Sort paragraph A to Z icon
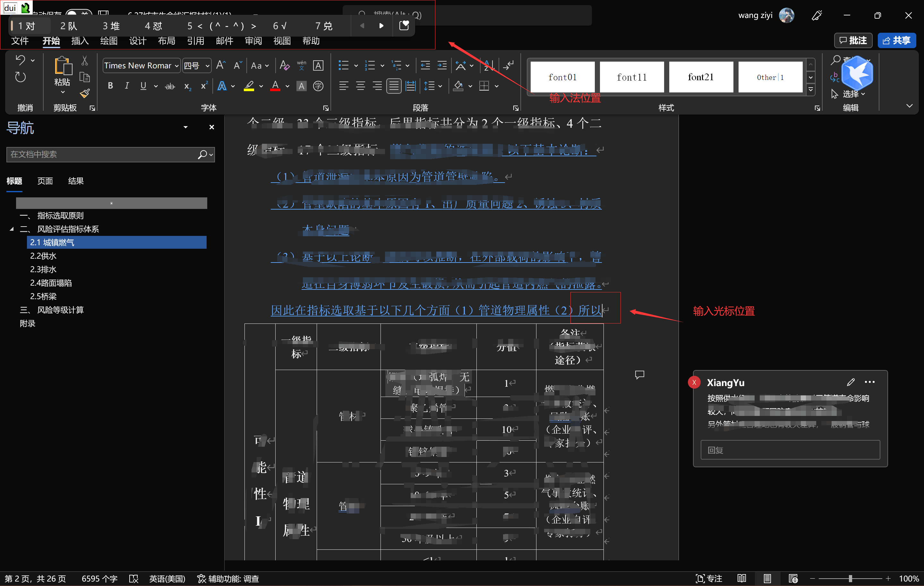The image size is (924, 586). [489, 65]
